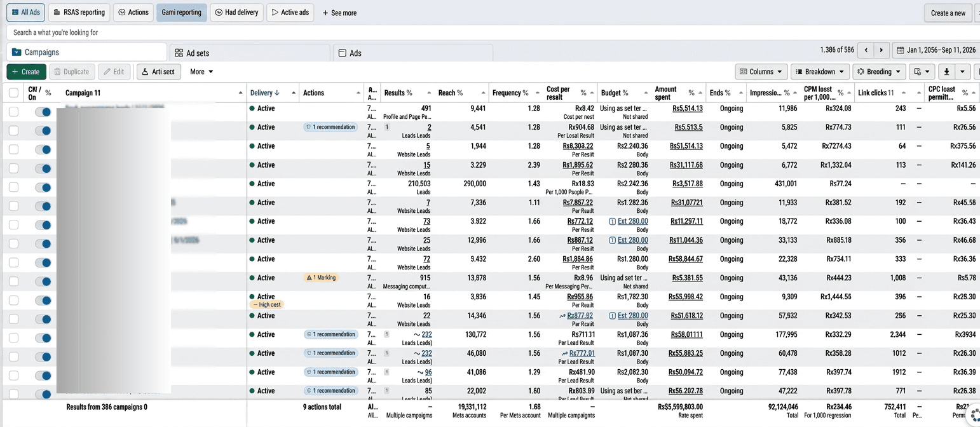Open the Had delivery tab
The width and height of the screenshot is (980, 427).
(236, 13)
